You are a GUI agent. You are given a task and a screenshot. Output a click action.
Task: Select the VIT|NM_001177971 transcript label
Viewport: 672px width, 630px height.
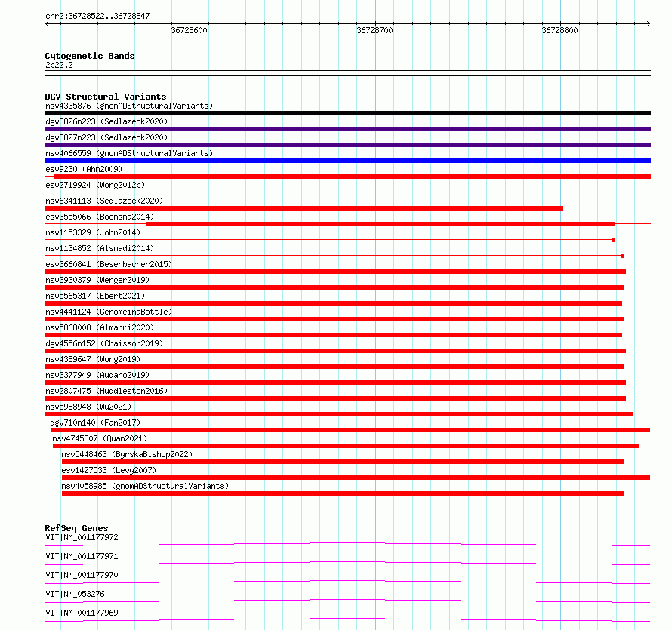82,556
